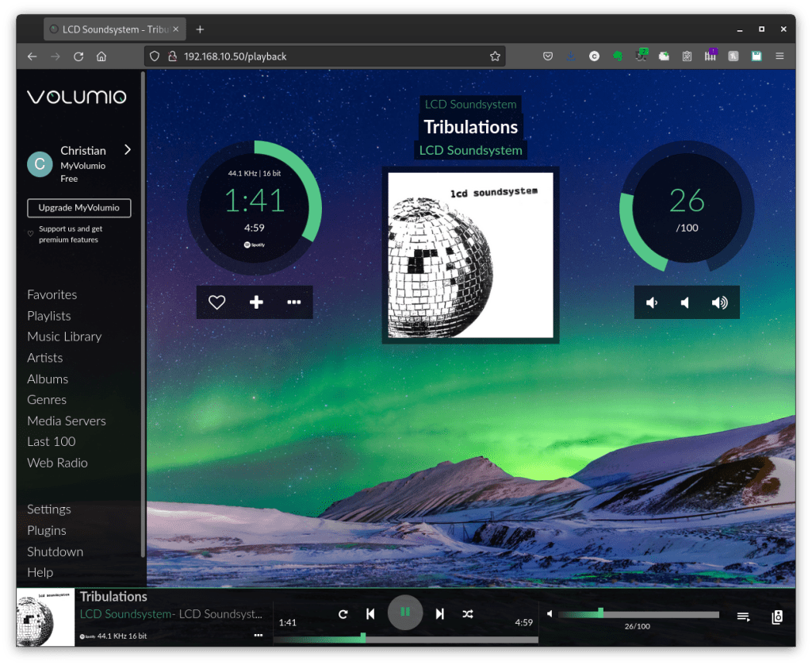Viewport: 812px width, 665px height.
Task: Click the bottom volume slider bar
Action: pos(638,614)
